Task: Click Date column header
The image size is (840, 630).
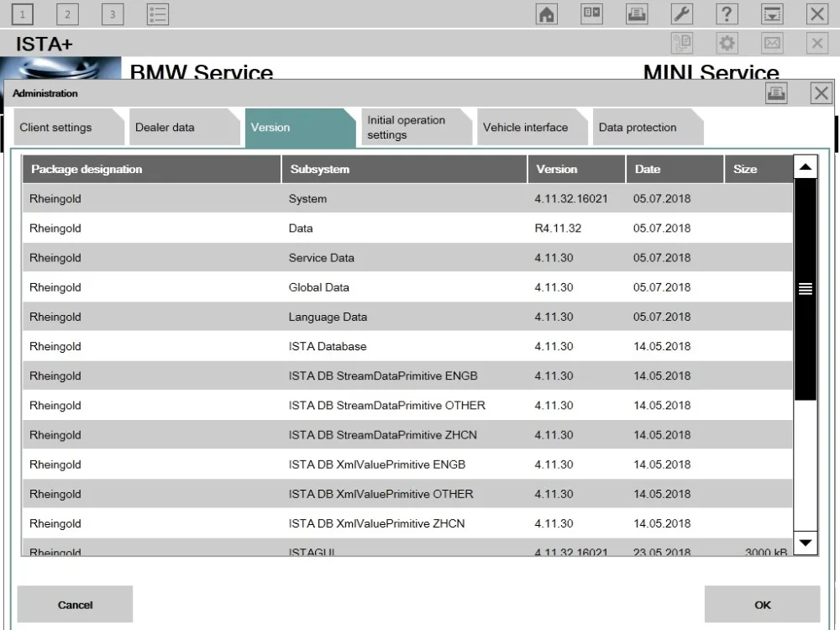Action: coord(675,170)
